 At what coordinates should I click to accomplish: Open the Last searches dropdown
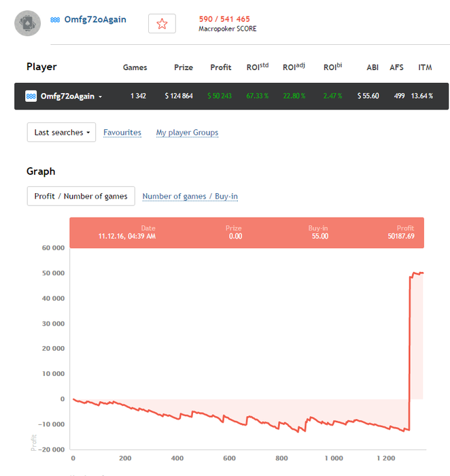click(61, 133)
